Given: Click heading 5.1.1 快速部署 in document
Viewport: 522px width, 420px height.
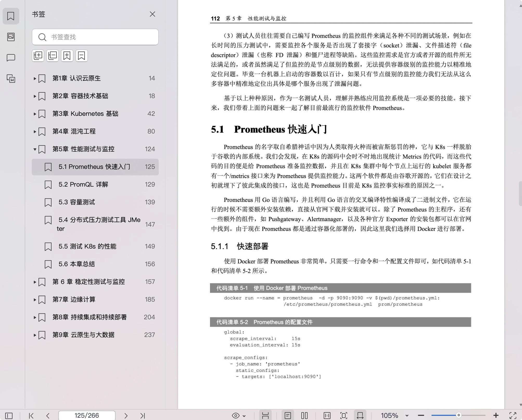Looking at the screenshot, I should [240, 246].
